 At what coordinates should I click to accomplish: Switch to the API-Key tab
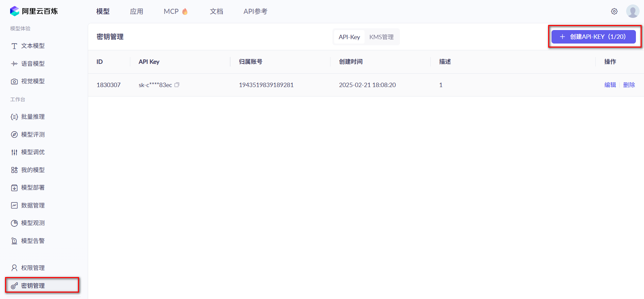[349, 37]
